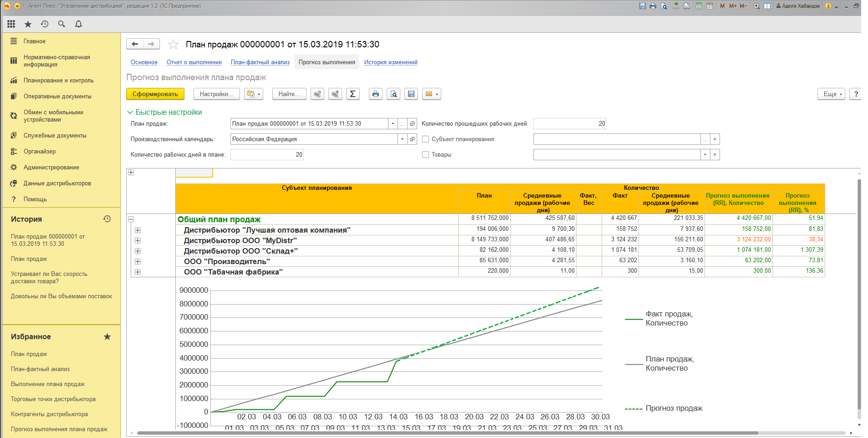Click the Настройки... button
868x438 pixels.
coord(216,94)
